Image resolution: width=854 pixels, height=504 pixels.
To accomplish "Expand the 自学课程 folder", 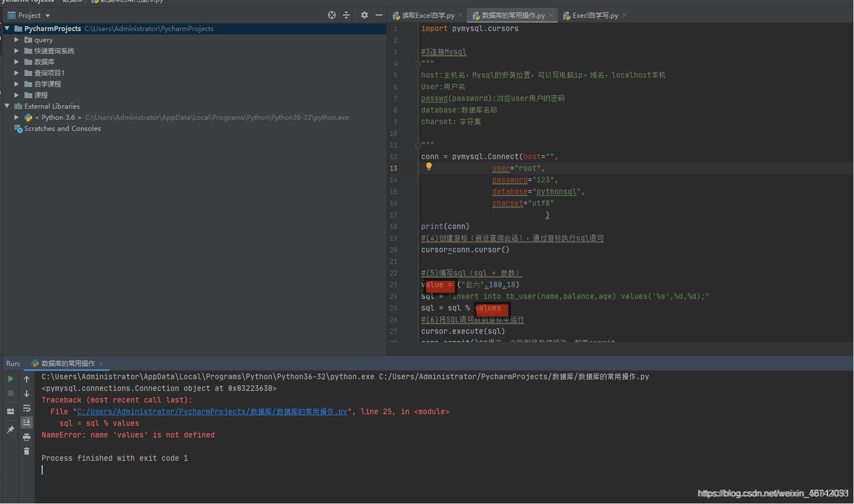I will (x=17, y=84).
